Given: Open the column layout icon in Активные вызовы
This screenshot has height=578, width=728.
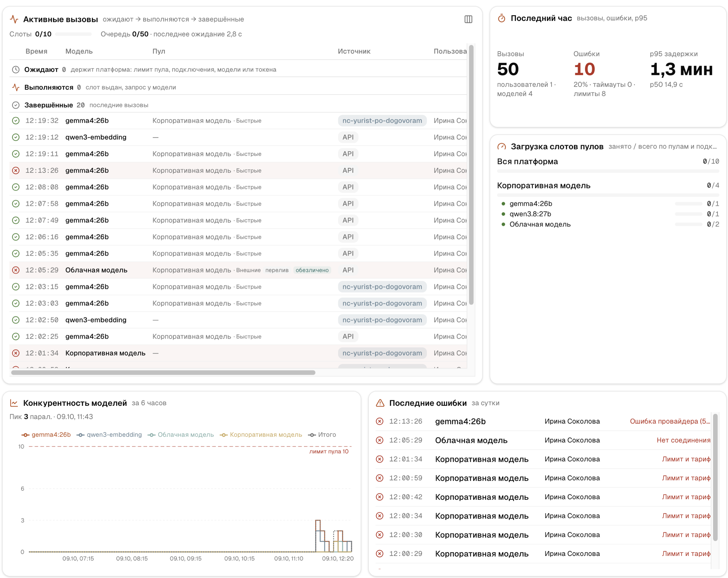Looking at the screenshot, I should [x=468, y=19].
